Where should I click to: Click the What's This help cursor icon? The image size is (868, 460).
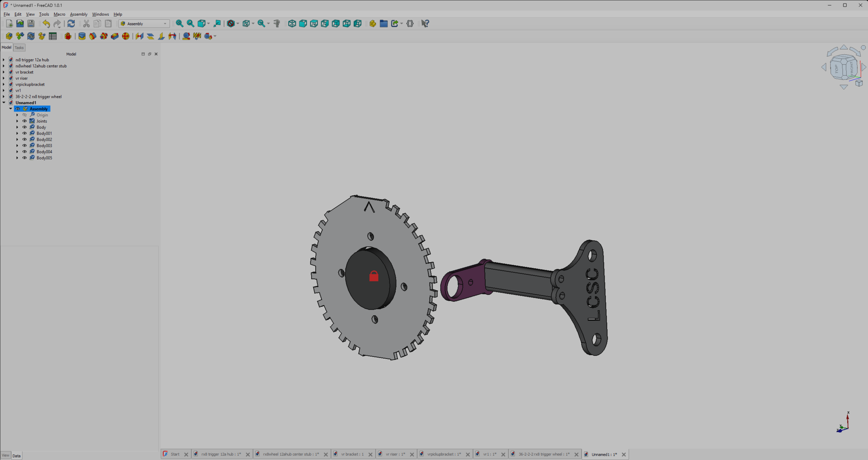click(425, 23)
